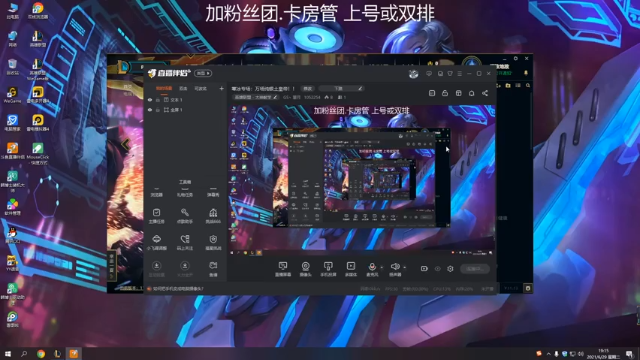The height and width of the screenshot is (360, 640).
Task: Open the hamburger menu in the title bar
Action: pos(460,73)
